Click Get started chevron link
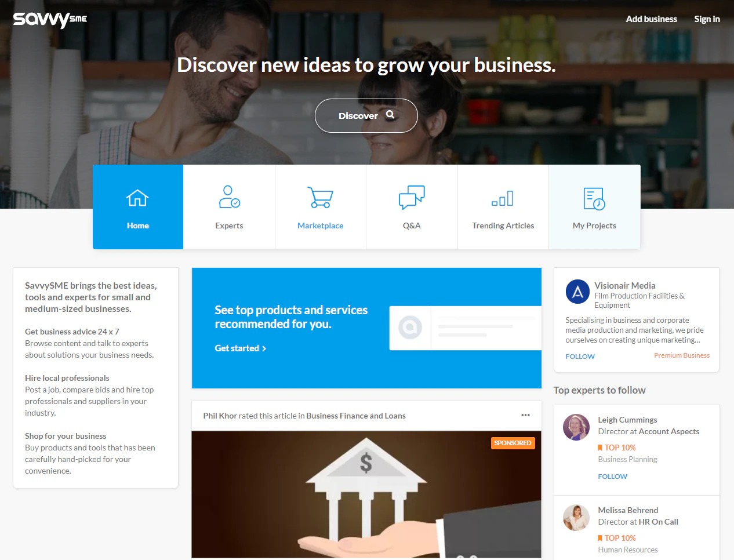The image size is (734, 560). [x=241, y=348]
